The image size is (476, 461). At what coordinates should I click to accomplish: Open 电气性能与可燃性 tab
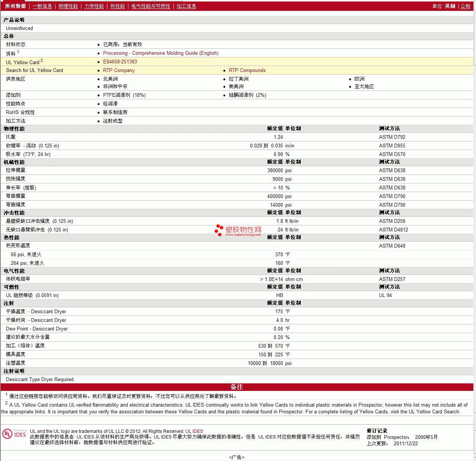[151, 6]
